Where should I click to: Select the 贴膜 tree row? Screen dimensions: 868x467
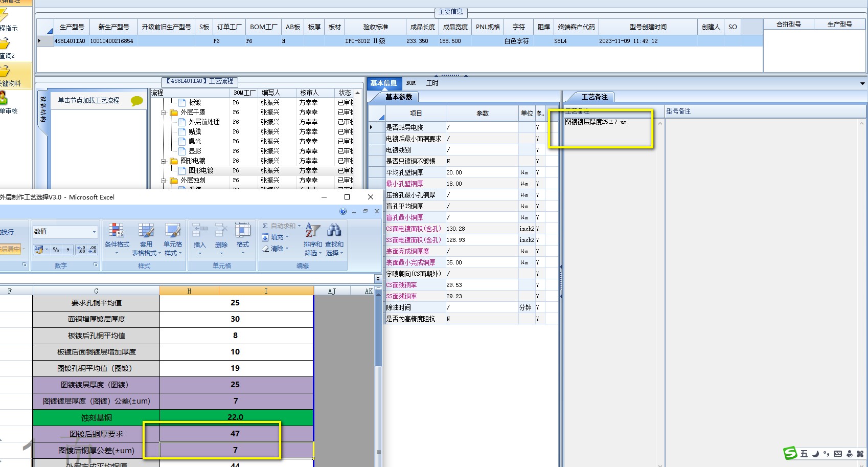(x=195, y=131)
